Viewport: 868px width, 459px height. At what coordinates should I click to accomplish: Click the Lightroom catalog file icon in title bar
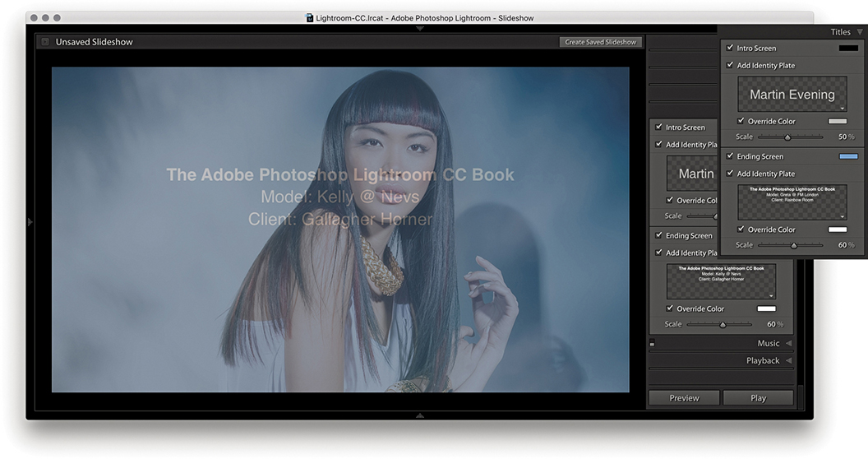pyautogui.click(x=310, y=17)
